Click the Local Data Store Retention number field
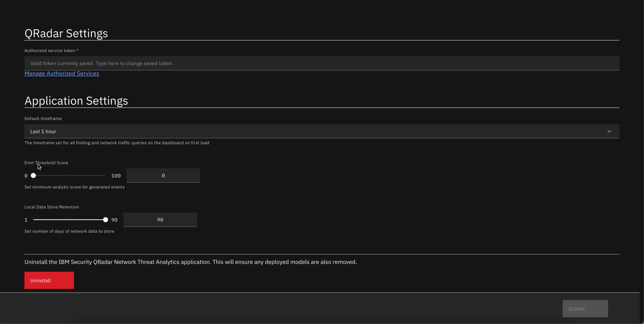 point(160,220)
